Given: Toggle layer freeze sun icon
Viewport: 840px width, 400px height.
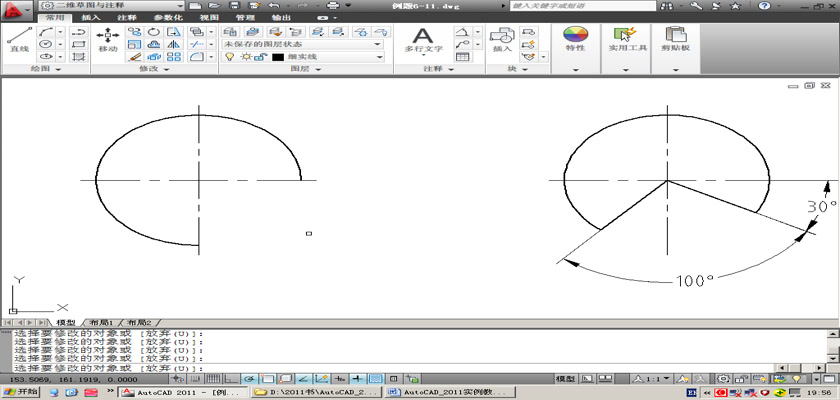Looking at the screenshot, I should 245,57.
